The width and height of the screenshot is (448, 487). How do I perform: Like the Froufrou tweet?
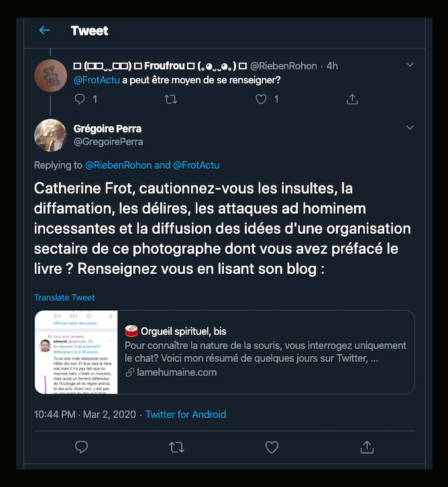[x=262, y=99]
